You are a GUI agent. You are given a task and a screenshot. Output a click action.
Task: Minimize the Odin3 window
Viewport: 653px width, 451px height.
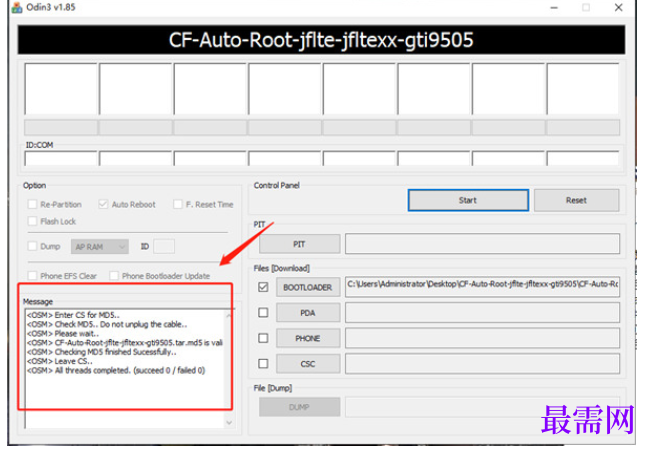(554, 7)
